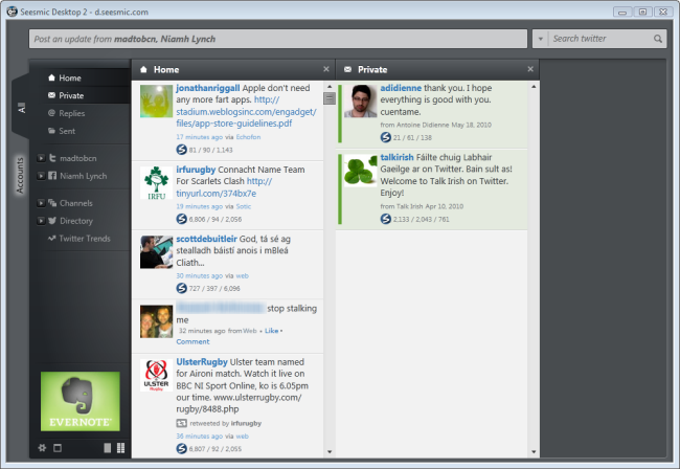Click the window layout icon beside gear
This screenshot has width=680, height=469.
click(x=57, y=448)
